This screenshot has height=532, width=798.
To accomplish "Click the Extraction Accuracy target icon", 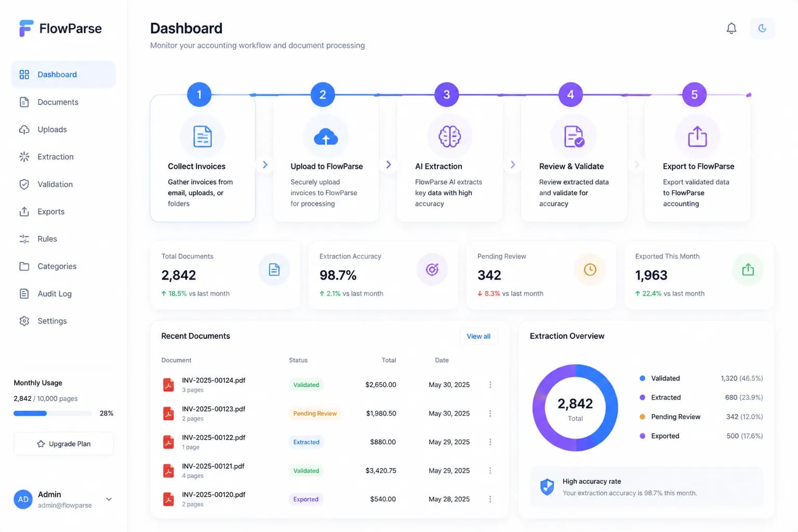I will tap(432, 270).
